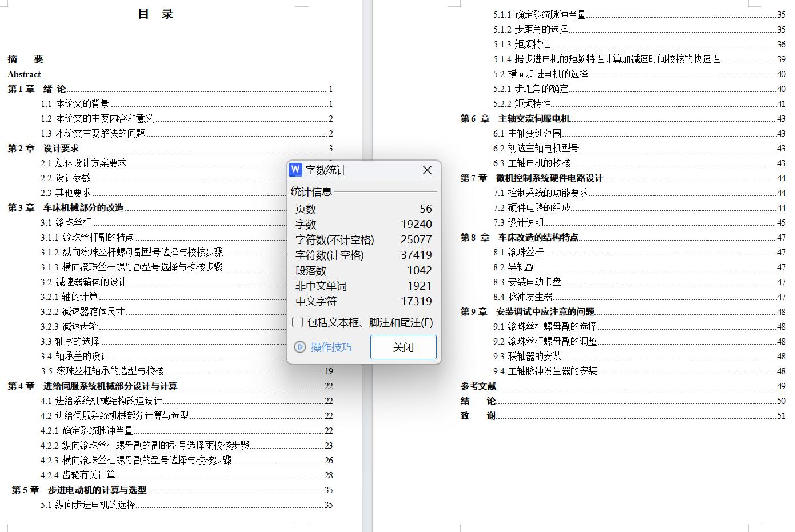Open the 操作技巧 tips link
Viewport: 795px width, 532px height.
tap(323, 347)
